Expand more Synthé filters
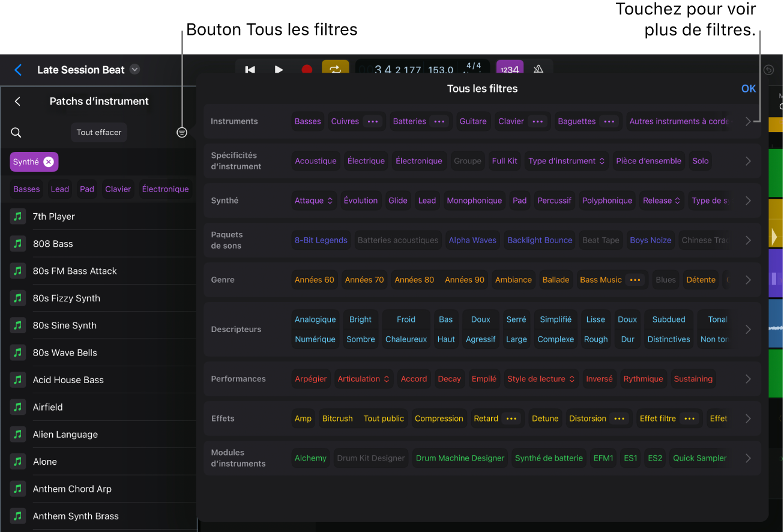 (x=748, y=201)
